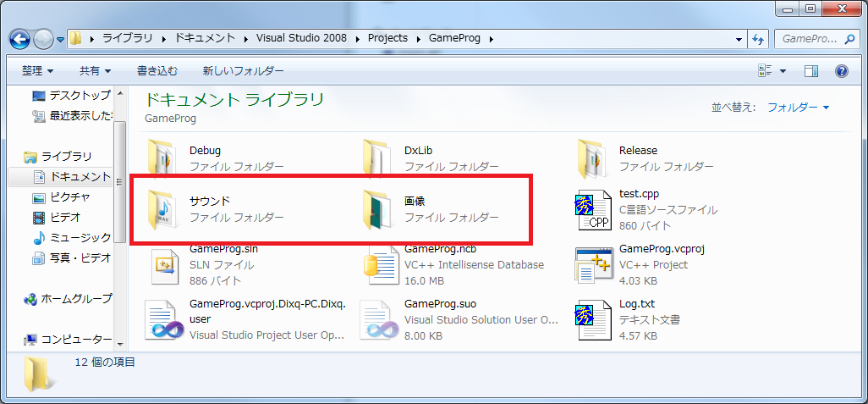Click 12 個の項目 in the details pane

coord(105,362)
